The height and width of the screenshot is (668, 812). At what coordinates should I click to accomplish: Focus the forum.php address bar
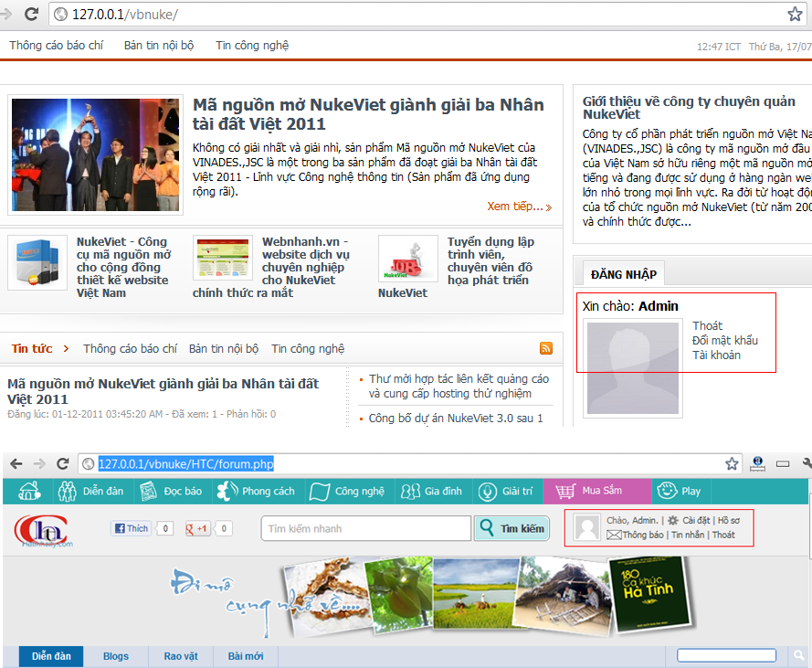click(x=410, y=463)
